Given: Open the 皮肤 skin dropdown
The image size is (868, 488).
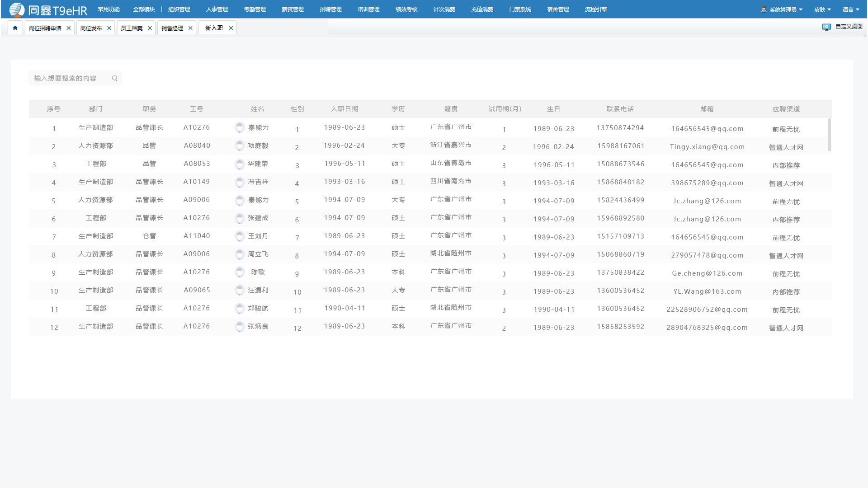Looking at the screenshot, I should click(x=823, y=9).
